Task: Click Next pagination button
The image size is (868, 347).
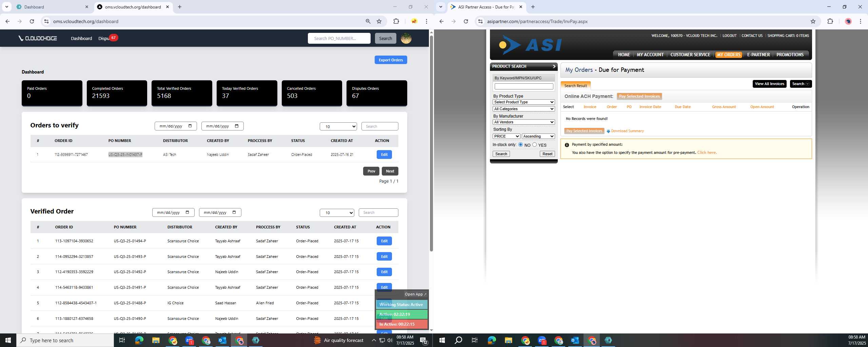Action: tap(390, 171)
